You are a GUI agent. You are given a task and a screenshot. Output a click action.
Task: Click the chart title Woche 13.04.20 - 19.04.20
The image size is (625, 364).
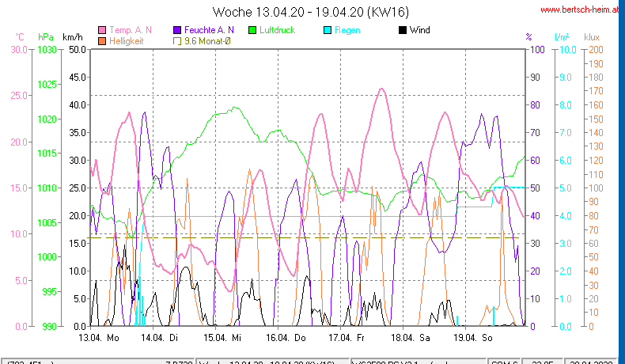tap(311, 12)
